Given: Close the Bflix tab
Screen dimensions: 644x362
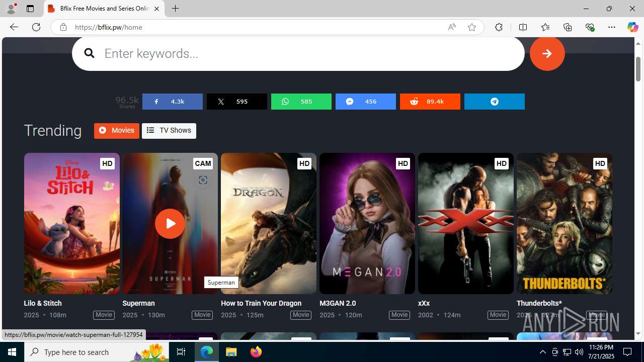Looking at the screenshot, I should coord(156,9).
